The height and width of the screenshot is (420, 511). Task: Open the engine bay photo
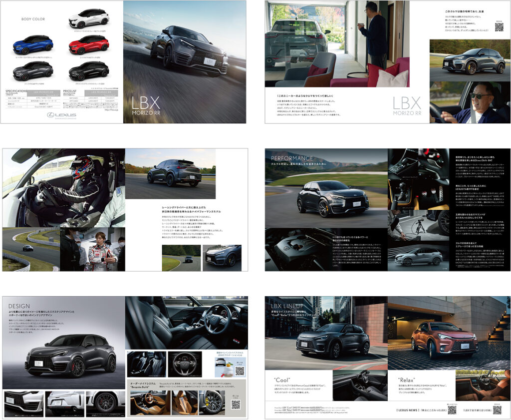tap(297, 250)
